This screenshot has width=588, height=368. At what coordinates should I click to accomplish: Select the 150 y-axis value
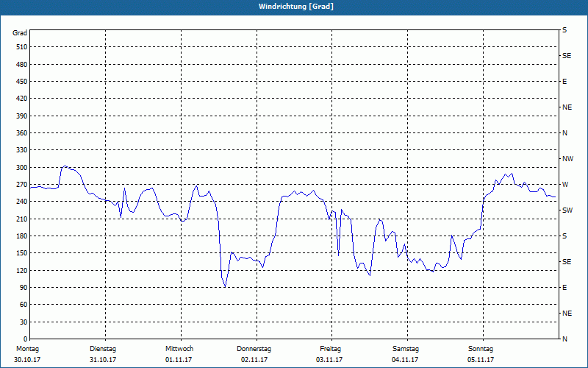[x=22, y=253]
